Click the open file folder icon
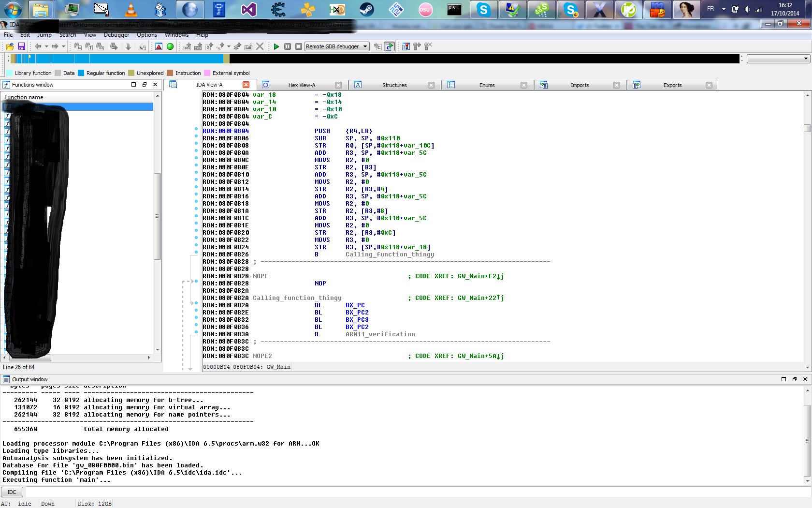This screenshot has width=812, height=508. point(10,46)
